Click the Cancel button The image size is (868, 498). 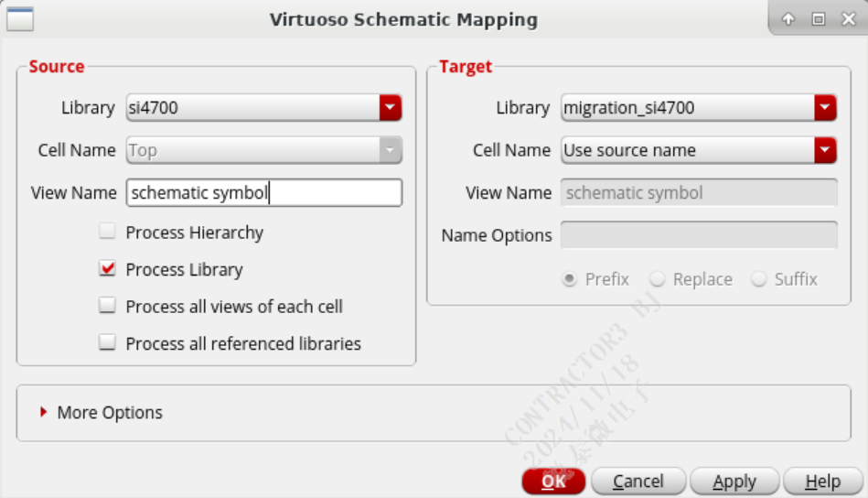tap(638, 481)
